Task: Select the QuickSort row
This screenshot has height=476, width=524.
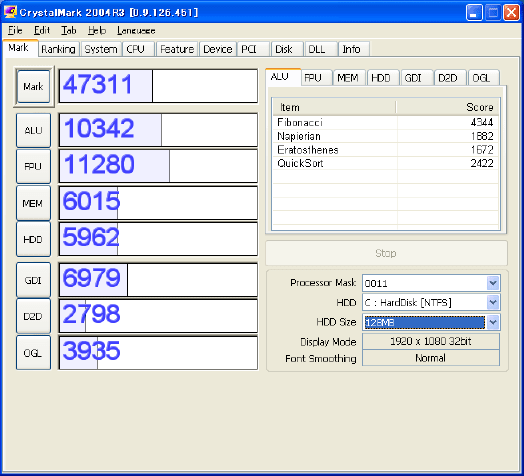Action: click(386, 163)
